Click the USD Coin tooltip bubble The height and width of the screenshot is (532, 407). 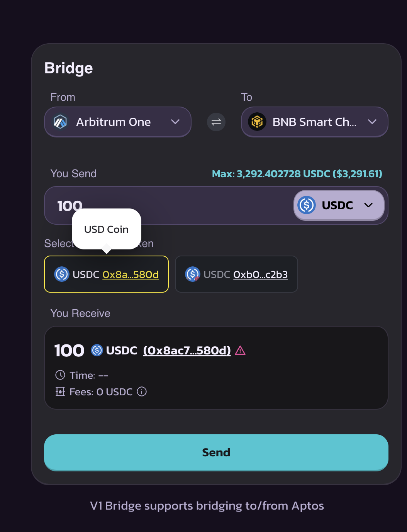[107, 229]
